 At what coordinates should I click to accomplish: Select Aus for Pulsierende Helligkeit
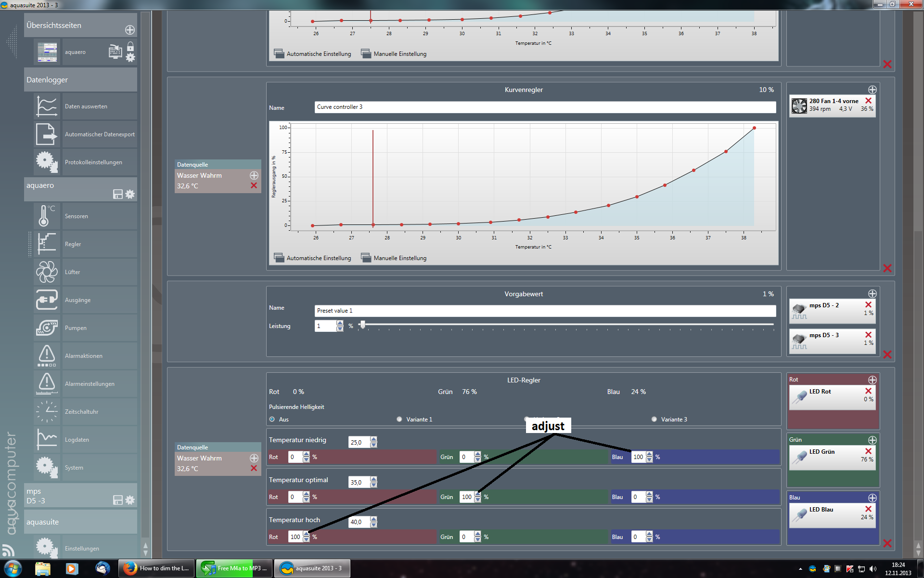[272, 420]
